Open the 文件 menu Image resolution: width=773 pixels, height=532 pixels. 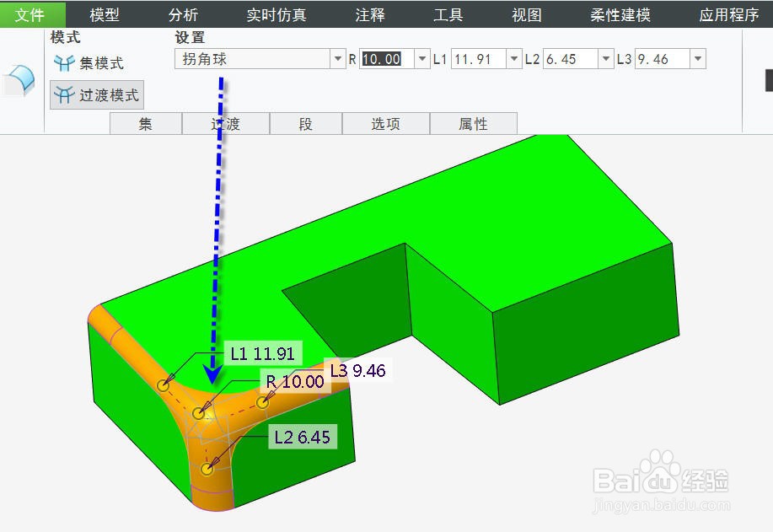click(32, 13)
